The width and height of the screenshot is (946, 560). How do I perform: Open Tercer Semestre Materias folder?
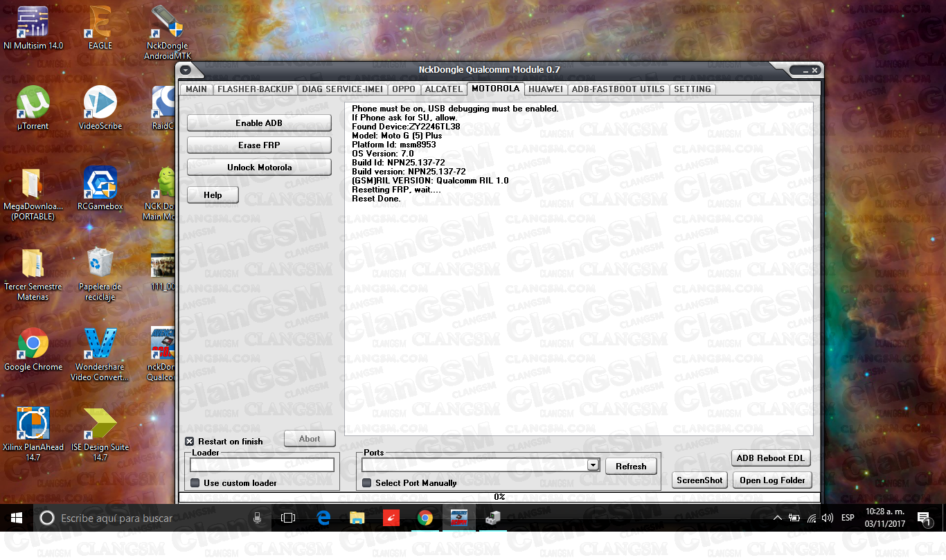pyautogui.click(x=33, y=274)
